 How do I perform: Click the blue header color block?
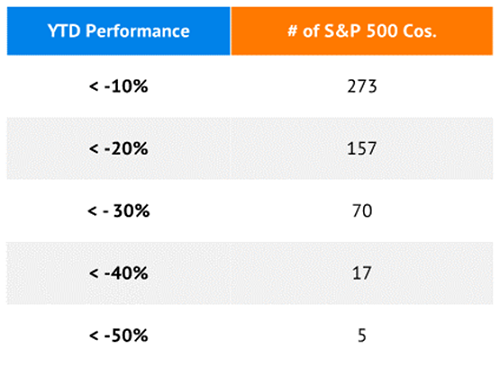pyautogui.click(x=118, y=31)
